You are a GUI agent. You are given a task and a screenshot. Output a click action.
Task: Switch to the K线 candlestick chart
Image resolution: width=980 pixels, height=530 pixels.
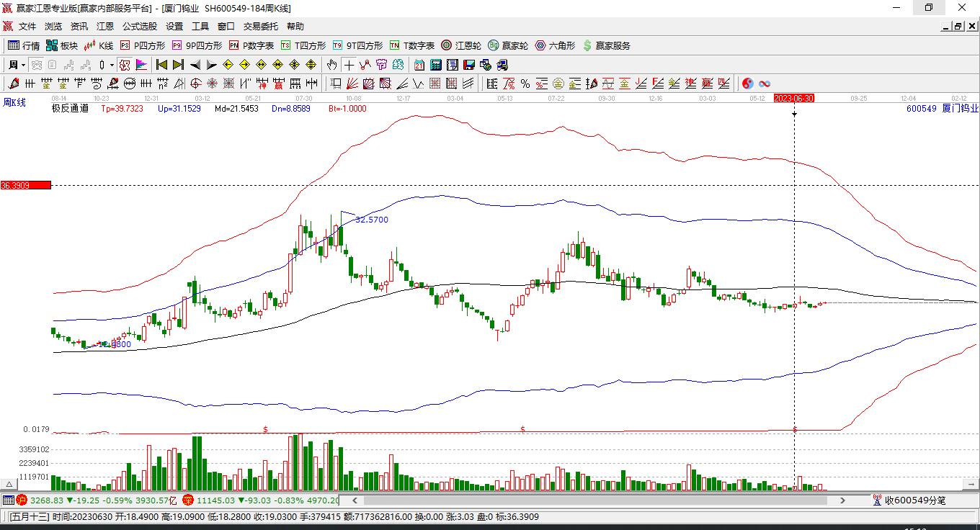click(x=99, y=45)
